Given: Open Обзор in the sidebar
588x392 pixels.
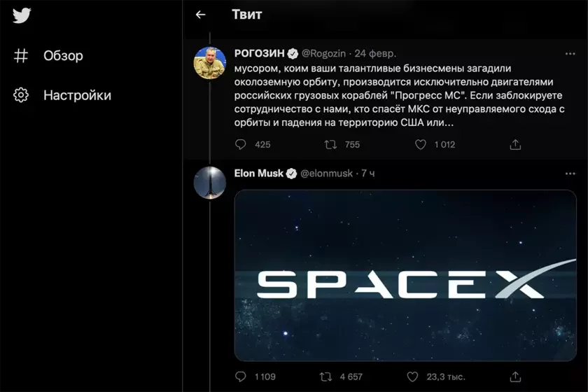Looking at the screenshot, I should 63,56.
